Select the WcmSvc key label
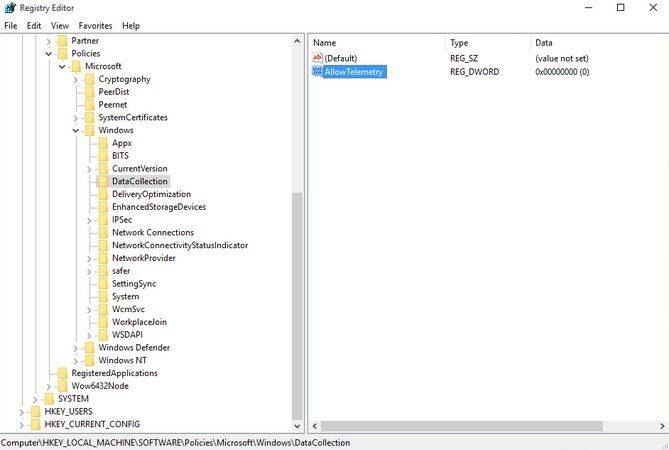The width and height of the screenshot is (669, 450). [128, 309]
